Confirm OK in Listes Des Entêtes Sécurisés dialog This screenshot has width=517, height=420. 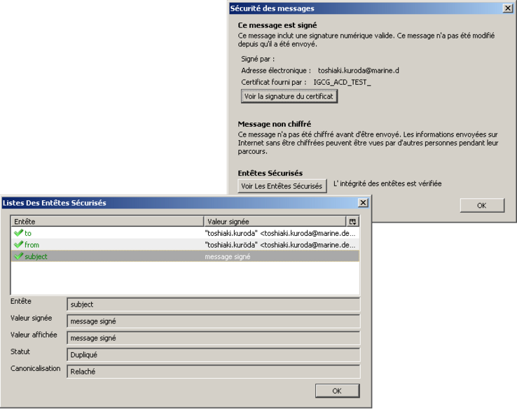(x=337, y=391)
